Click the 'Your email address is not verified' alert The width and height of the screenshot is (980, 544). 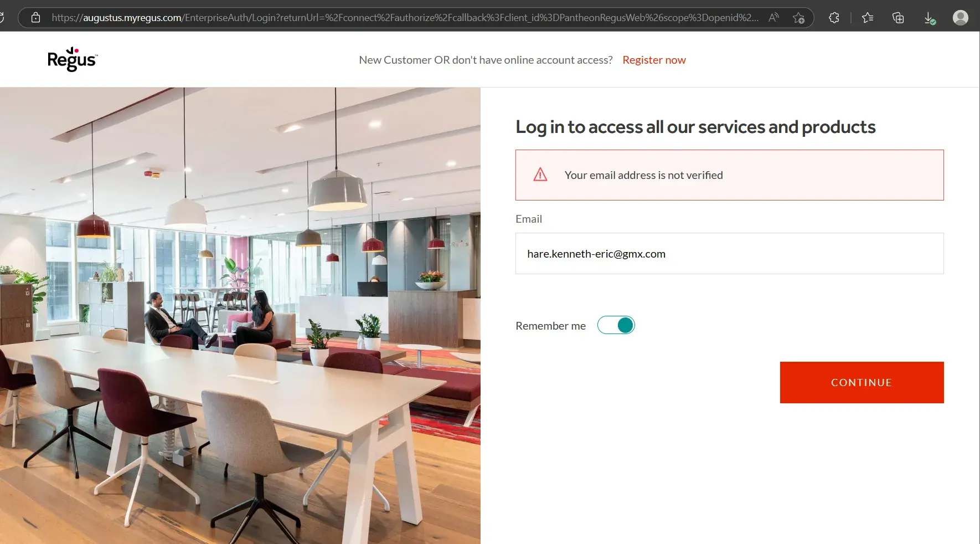[729, 175]
